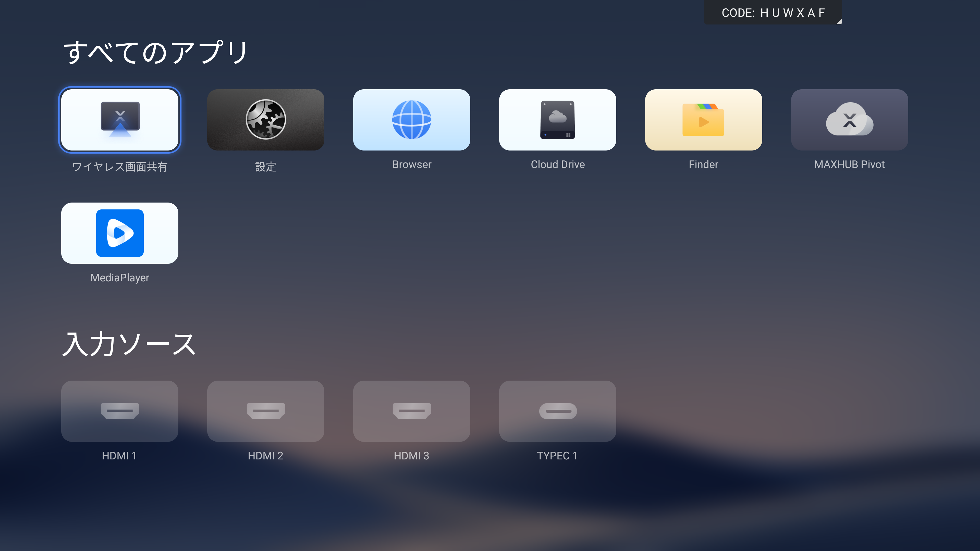The height and width of the screenshot is (551, 980).
Task: Open the MAXHUB Pivot cloud app
Action: pos(849,120)
